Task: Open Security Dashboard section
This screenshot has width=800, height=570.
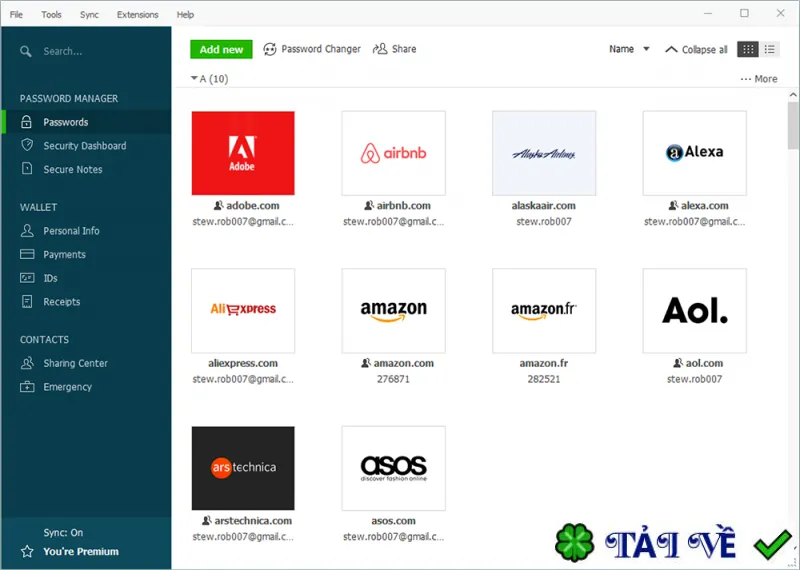Action: 85,145
